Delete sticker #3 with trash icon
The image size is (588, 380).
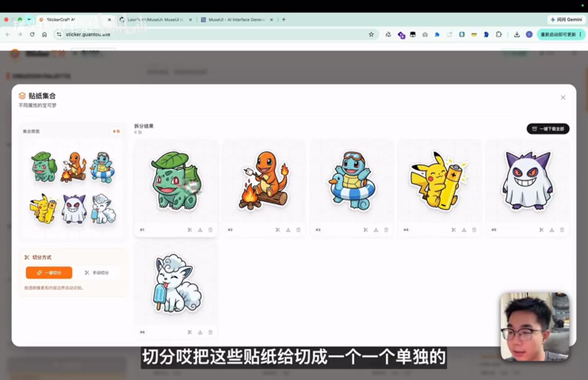(x=386, y=230)
